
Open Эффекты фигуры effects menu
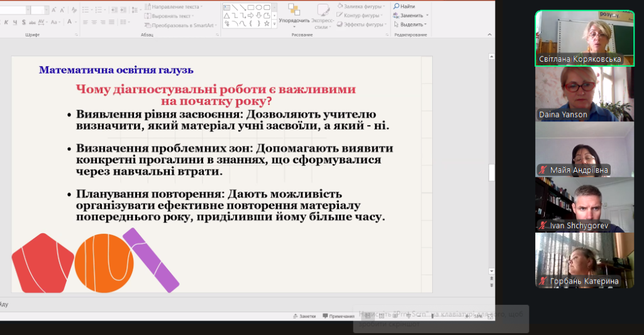(x=362, y=25)
